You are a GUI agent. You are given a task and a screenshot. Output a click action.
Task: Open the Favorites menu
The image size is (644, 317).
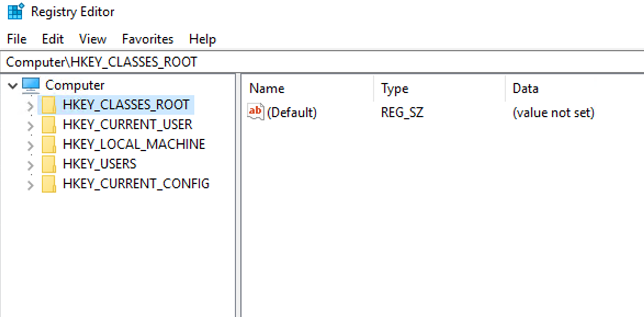pyautogui.click(x=148, y=39)
